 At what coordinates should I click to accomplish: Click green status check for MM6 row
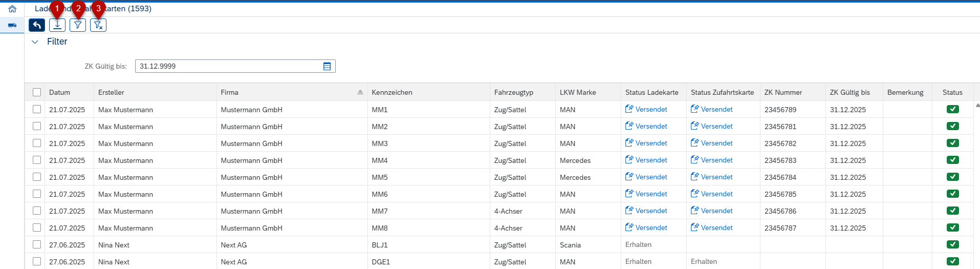pyautogui.click(x=953, y=194)
